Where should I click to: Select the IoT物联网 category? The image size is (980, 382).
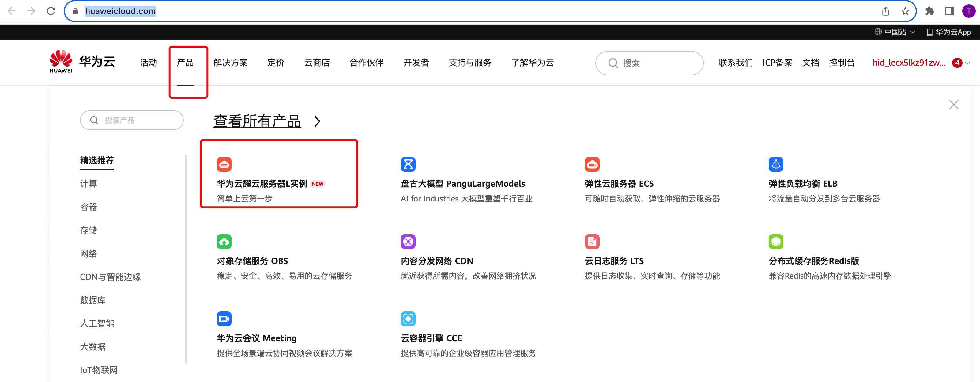pyautogui.click(x=99, y=370)
